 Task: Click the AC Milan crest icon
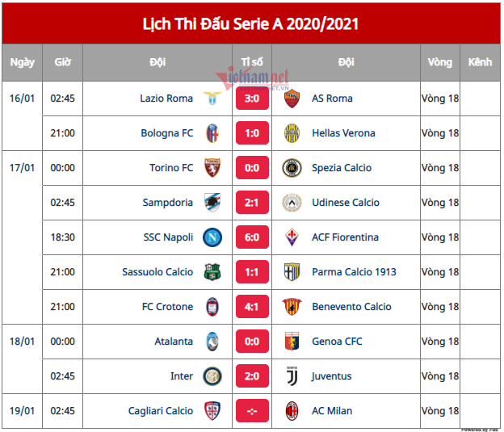tap(292, 411)
